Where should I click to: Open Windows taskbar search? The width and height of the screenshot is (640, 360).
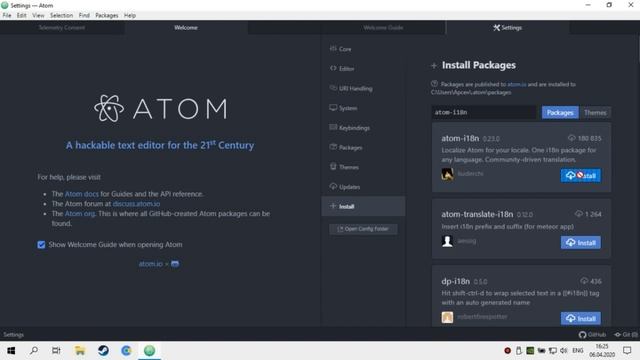[x=34, y=351]
